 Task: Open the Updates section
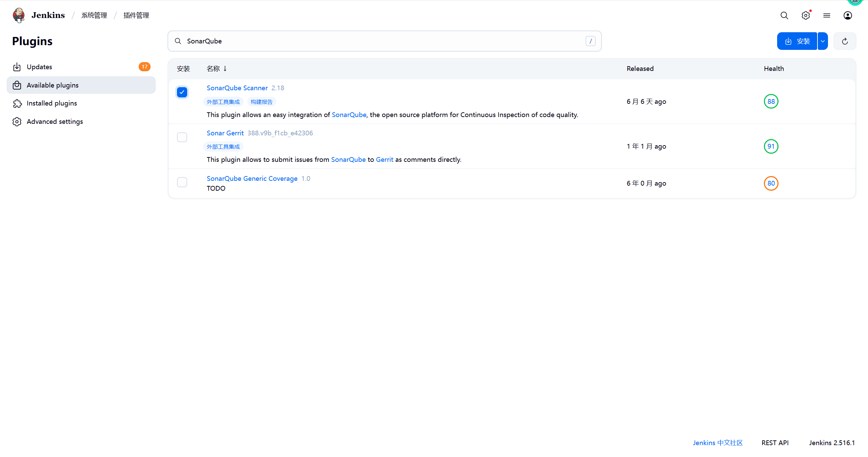(x=81, y=67)
